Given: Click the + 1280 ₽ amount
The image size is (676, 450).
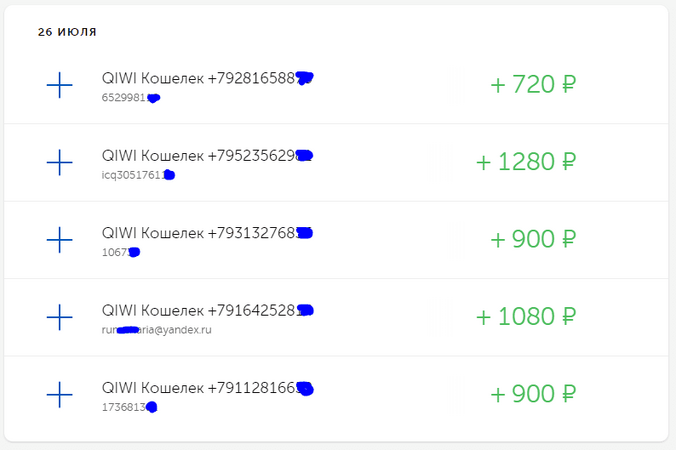Looking at the screenshot, I should point(526,162).
